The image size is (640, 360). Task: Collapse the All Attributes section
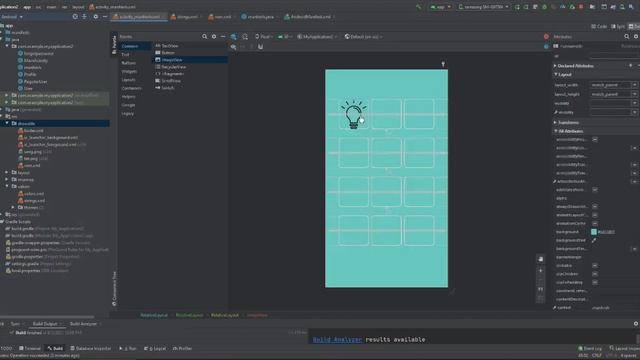tap(556, 131)
